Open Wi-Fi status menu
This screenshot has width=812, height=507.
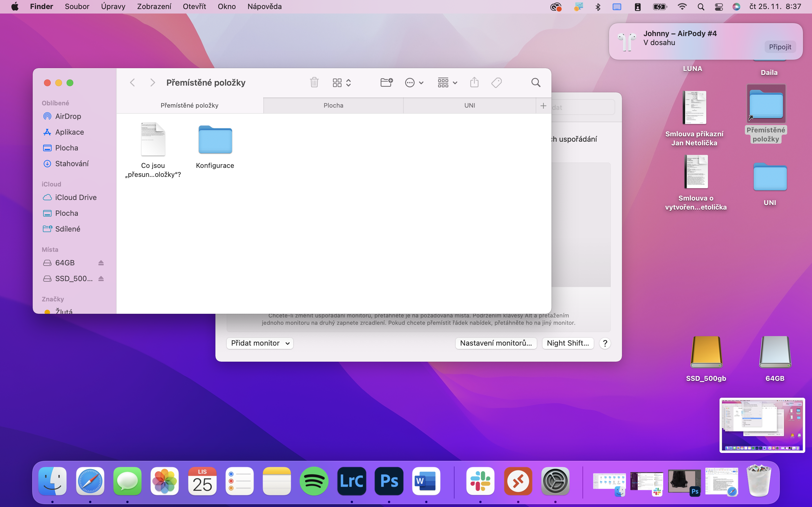click(682, 7)
